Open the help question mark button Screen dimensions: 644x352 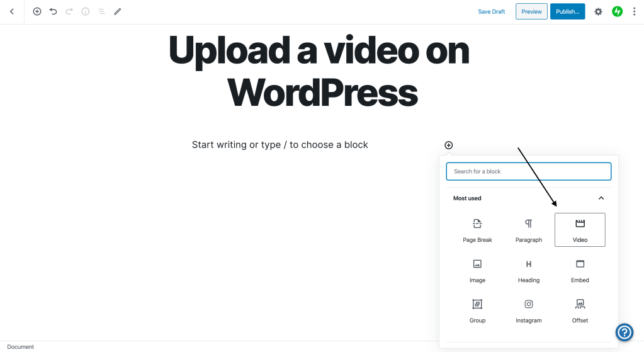point(624,332)
